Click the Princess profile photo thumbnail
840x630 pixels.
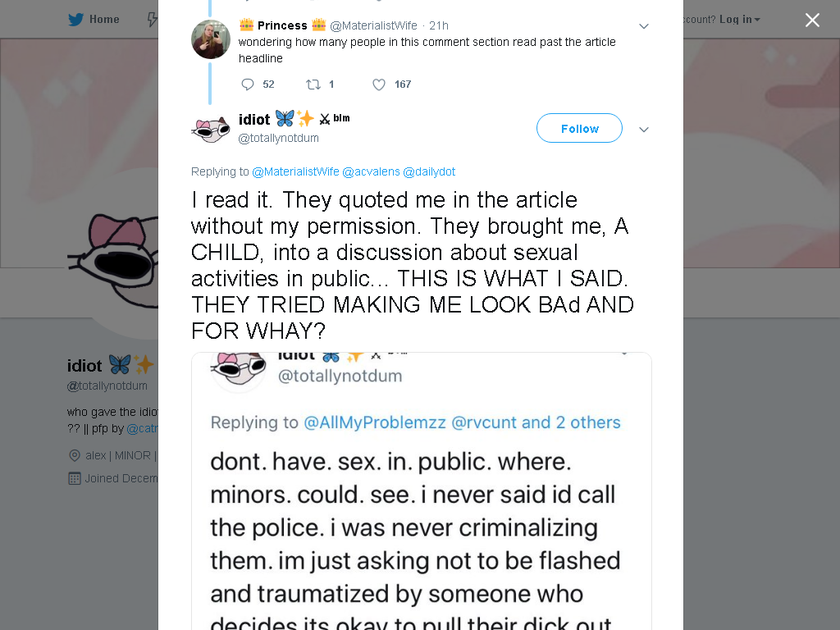211,39
